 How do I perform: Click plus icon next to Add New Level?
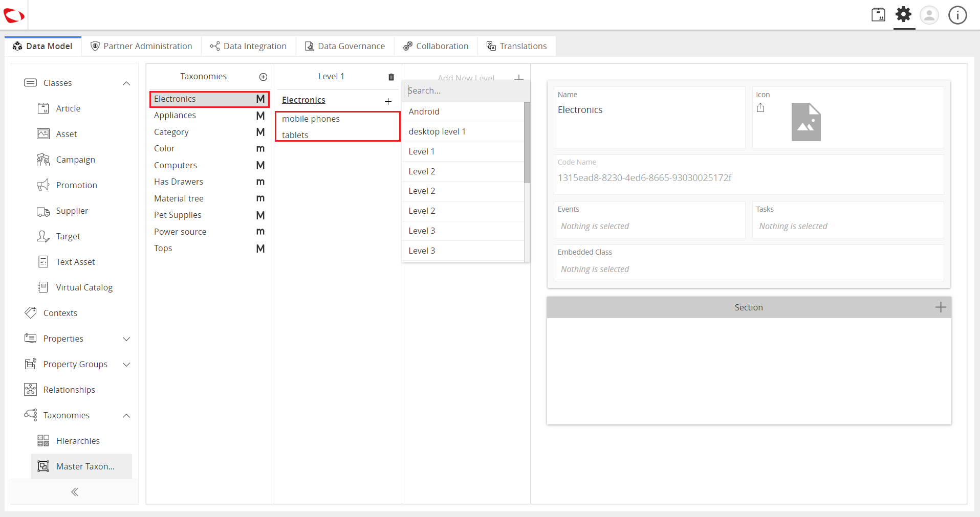click(x=519, y=78)
